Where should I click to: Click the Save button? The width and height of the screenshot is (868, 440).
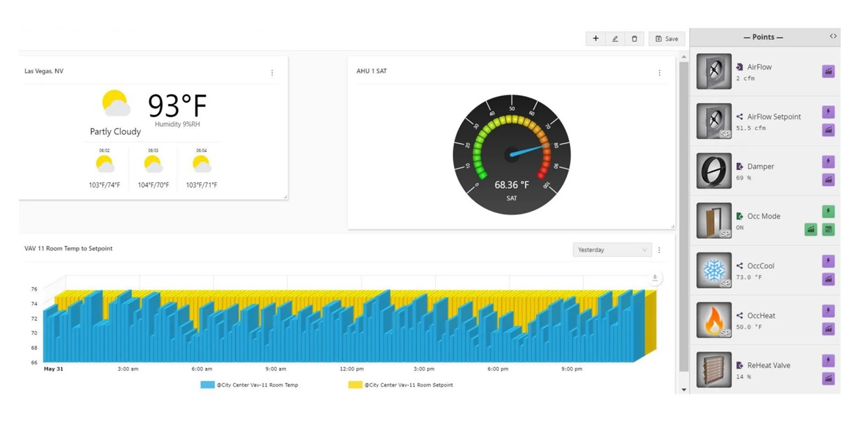coord(667,39)
